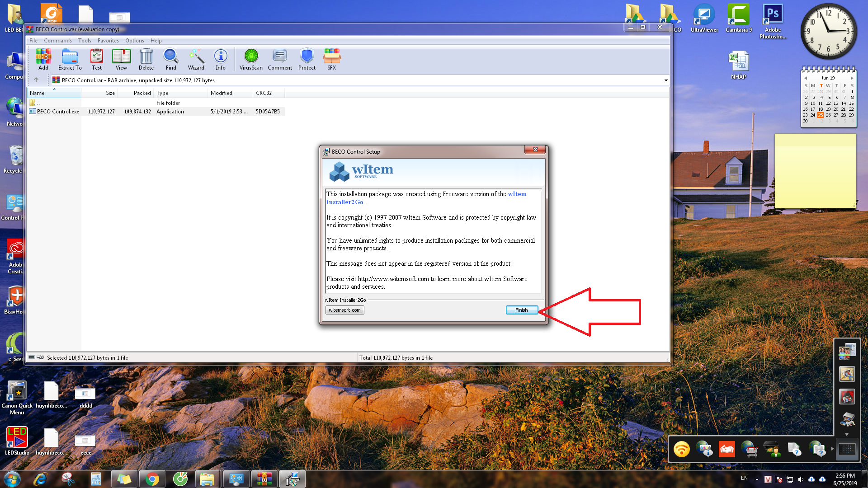
Task: Expand the archive path dropdown
Action: (666, 80)
